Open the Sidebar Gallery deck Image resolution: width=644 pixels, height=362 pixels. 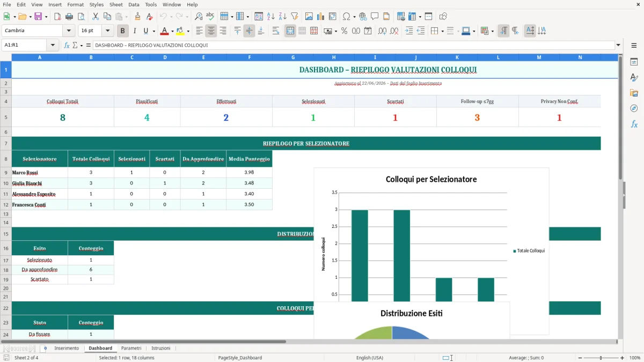634,93
